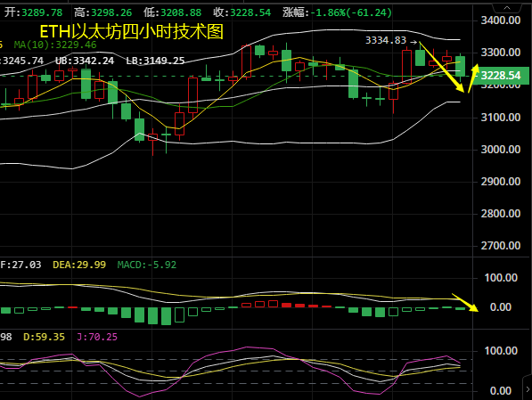Expand the bottom-right panel chevron
The width and height of the screenshot is (532, 400).
[528, 388]
